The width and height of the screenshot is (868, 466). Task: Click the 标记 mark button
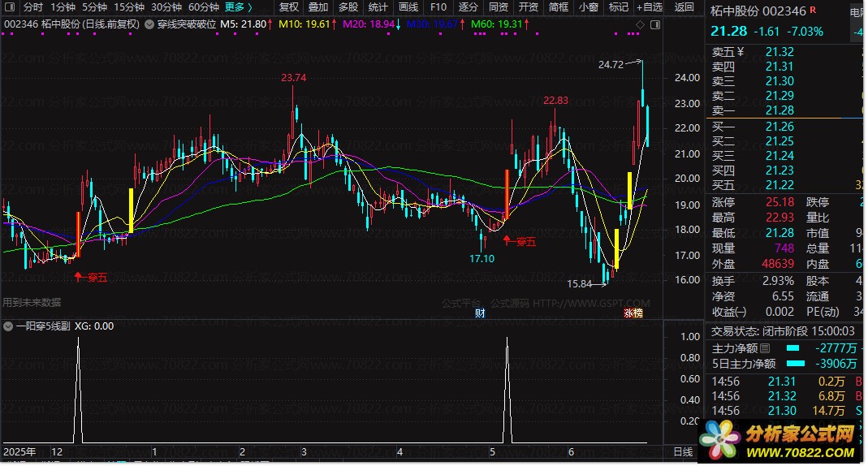click(619, 7)
